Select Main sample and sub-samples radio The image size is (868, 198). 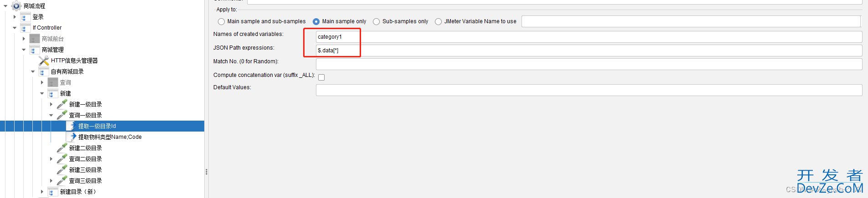click(222, 21)
